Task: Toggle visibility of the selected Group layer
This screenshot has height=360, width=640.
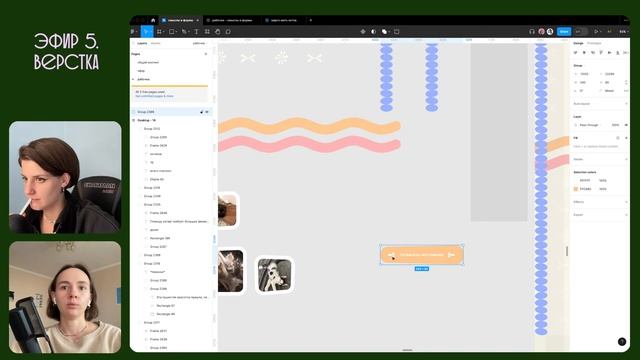Action: click(207, 112)
